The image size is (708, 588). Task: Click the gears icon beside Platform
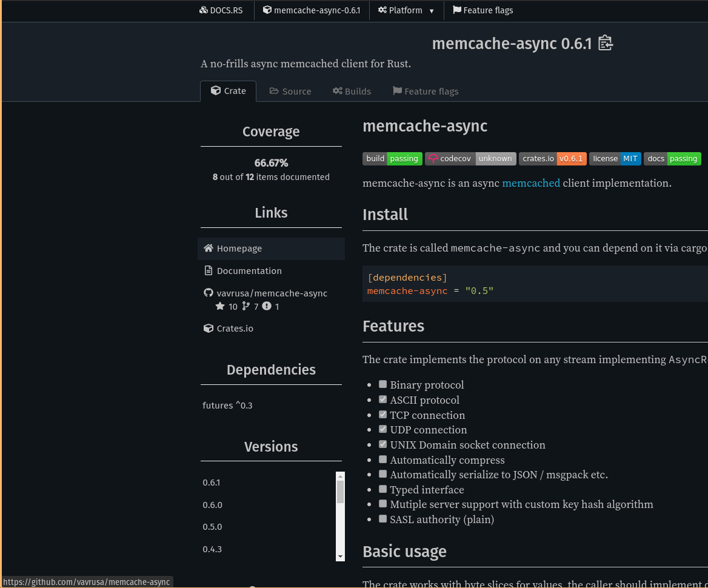click(382, 10)
